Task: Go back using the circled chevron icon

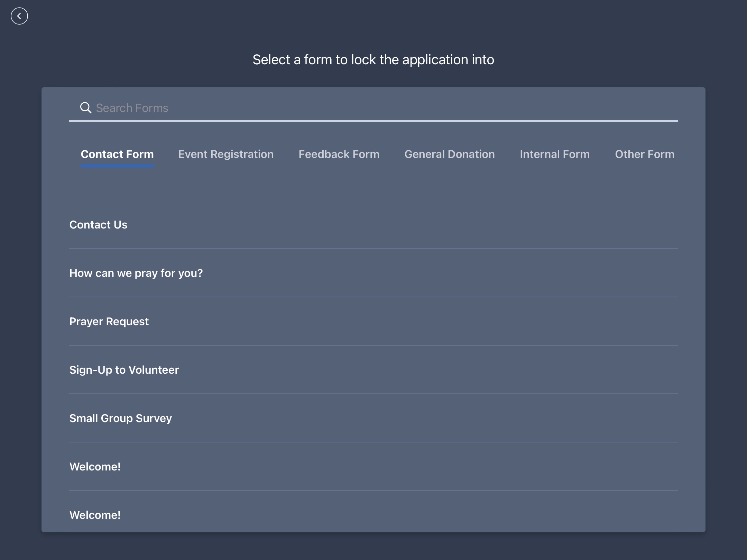Action: tap(19, 16)
